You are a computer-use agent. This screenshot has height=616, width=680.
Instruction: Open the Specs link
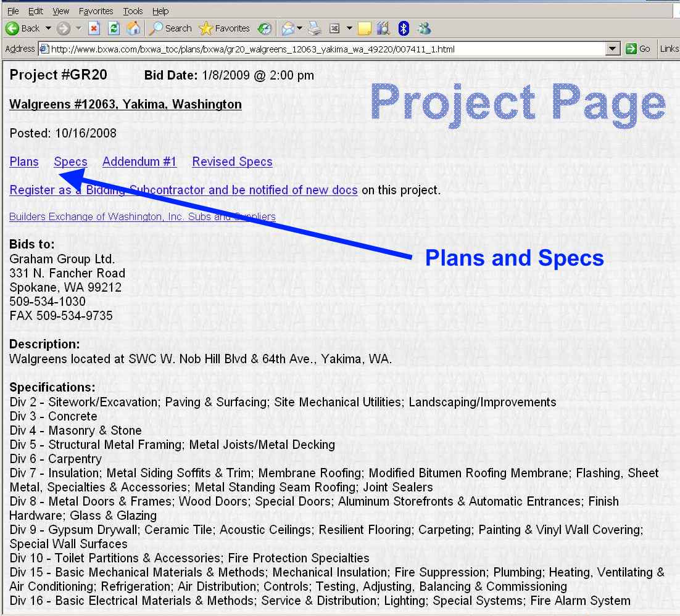tap(70, 162)
